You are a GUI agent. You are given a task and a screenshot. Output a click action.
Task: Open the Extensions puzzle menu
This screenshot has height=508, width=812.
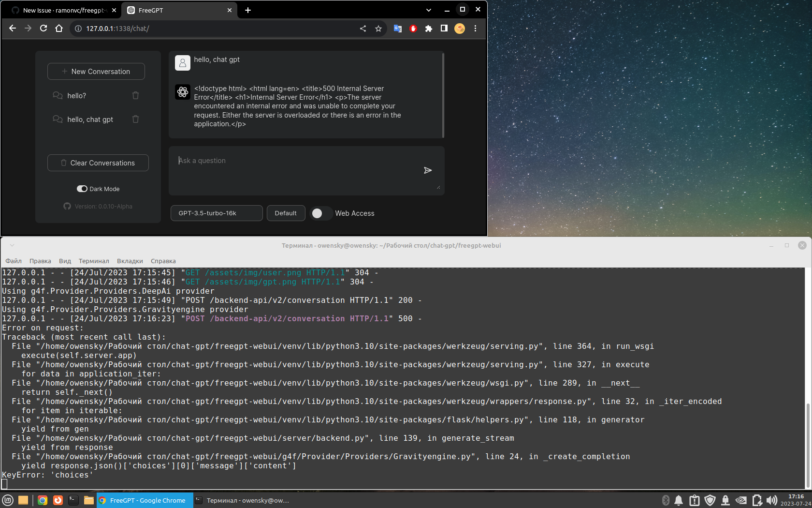point(429,29)
